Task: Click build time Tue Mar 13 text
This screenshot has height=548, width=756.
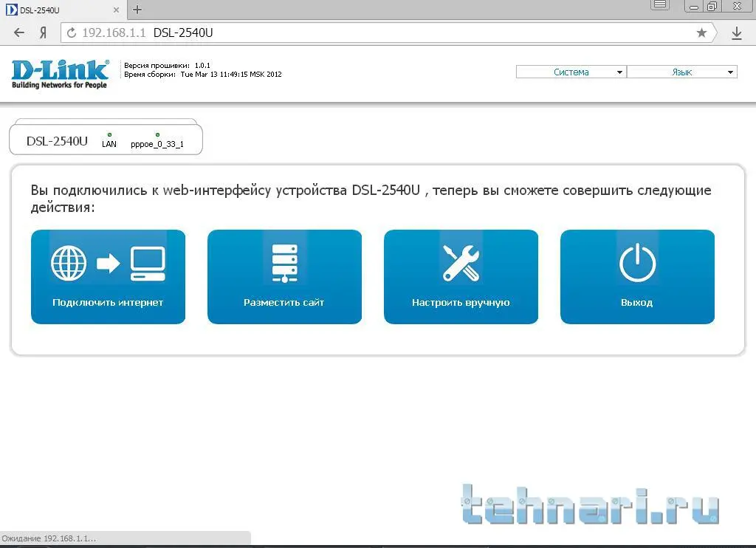Action: point(231,75)
